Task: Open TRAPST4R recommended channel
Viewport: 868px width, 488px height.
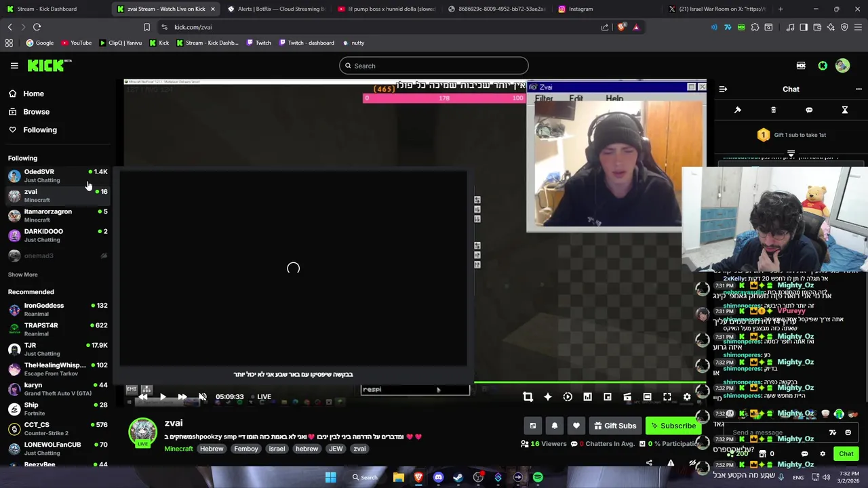Action: (x=58, y=329)
